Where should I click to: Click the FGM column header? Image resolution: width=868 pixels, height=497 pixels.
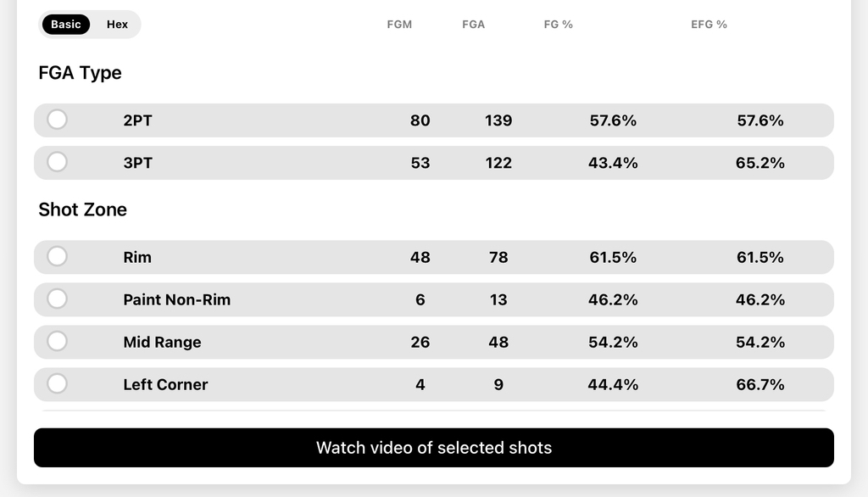tap(399, 25)
